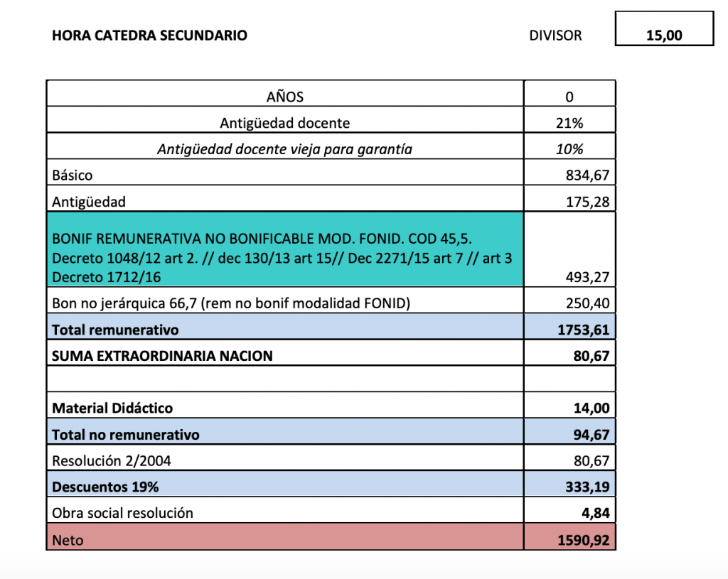Click the 'Descuentos 19%' label
This screenshot has height=579, width=728.
(x=105, y=487)
